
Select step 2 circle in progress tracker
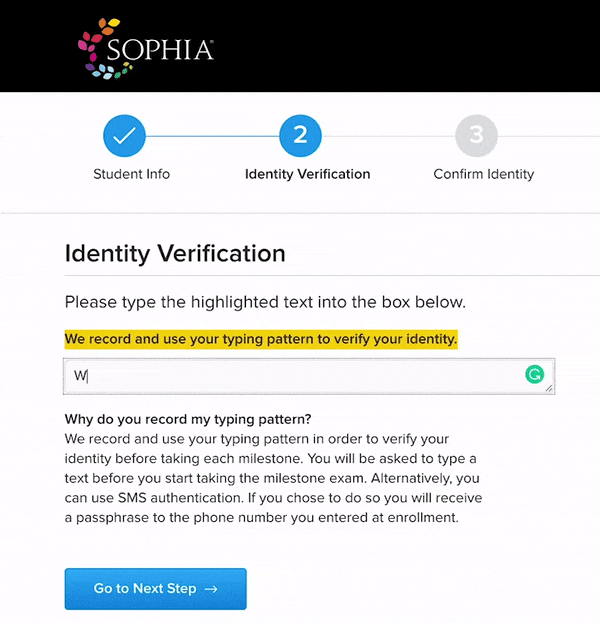click(300, 136)
